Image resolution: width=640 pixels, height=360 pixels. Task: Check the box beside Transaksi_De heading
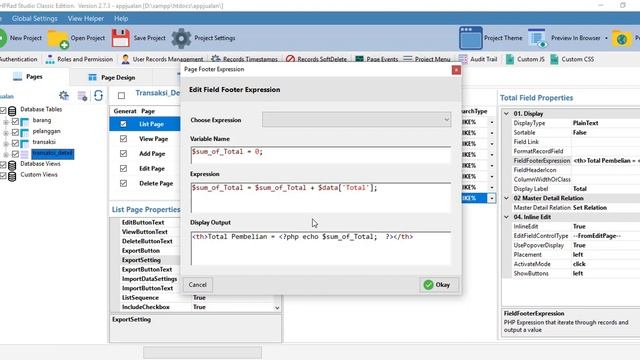(x=121, y=95)
